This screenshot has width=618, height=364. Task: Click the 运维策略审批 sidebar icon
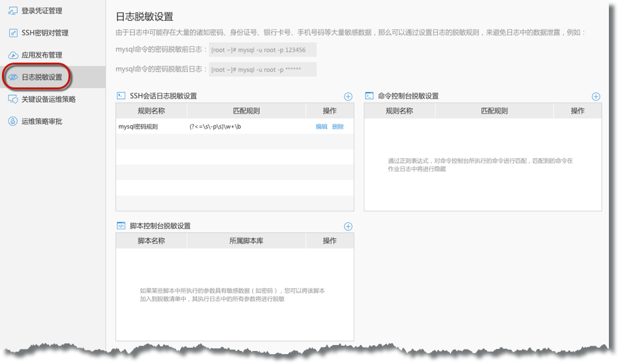point(12,121)
